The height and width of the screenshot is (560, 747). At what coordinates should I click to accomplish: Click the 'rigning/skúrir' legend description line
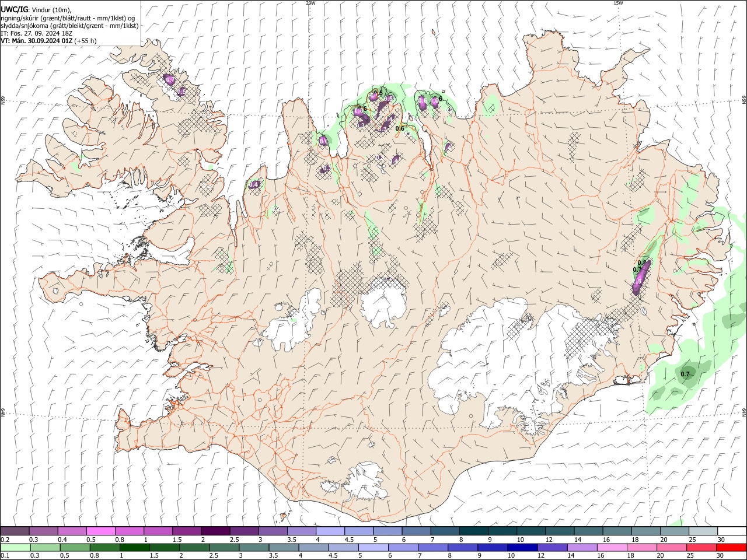tap(68, 18)
